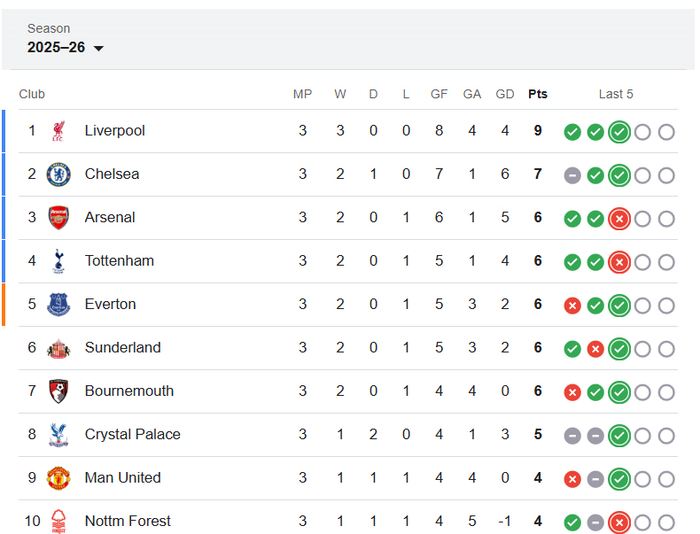The width and height of the screenshot is (700, 534).
Task: Click the Sunderland club crest
Action: [58, 348]
